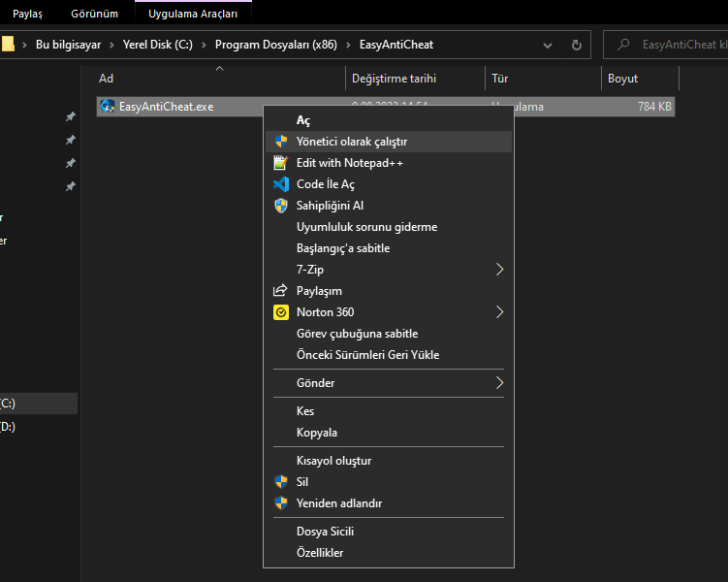Sort files by the Boyut column header
Screen dimensions: 728x582
coord(622,79)
